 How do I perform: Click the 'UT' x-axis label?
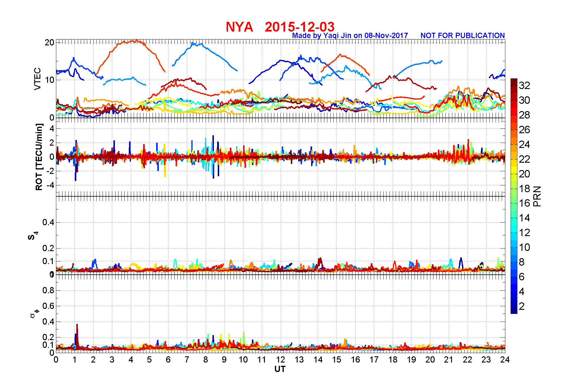[280, 369]
